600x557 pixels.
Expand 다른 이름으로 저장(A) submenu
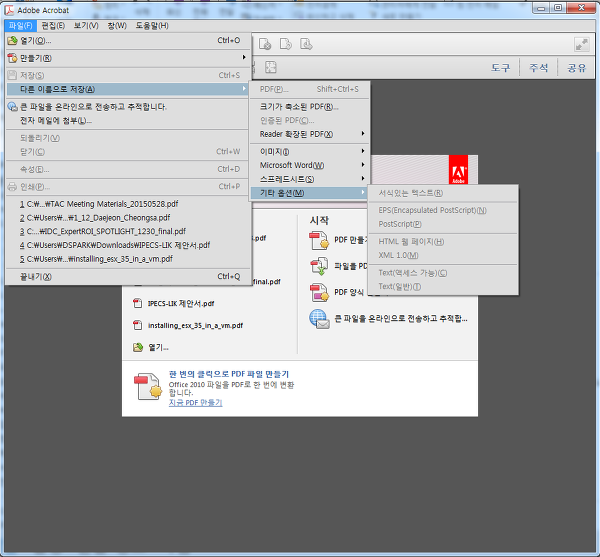(x=128, y=89)
